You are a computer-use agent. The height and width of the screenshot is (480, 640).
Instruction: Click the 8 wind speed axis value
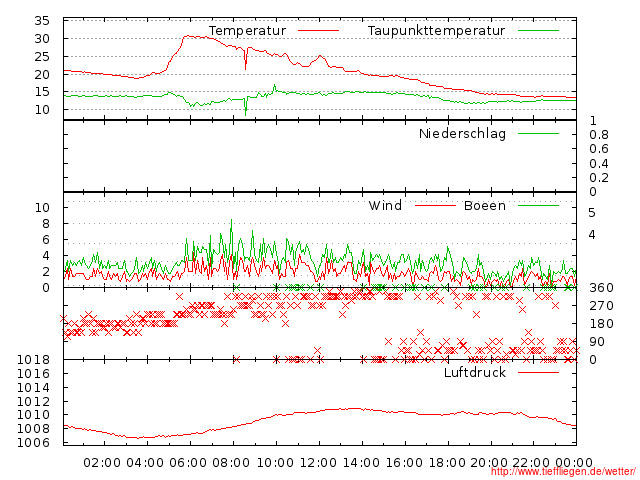(46, 224)
